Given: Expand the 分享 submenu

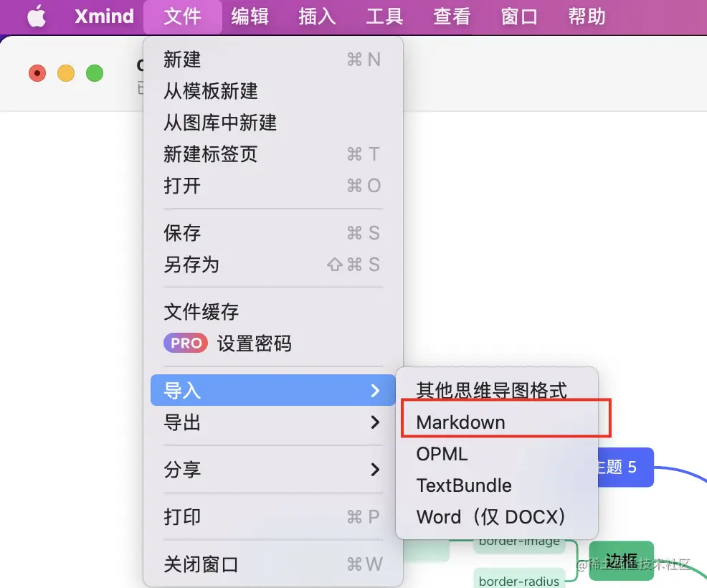Looking at the screenshot, I should [x=272, y=470].
